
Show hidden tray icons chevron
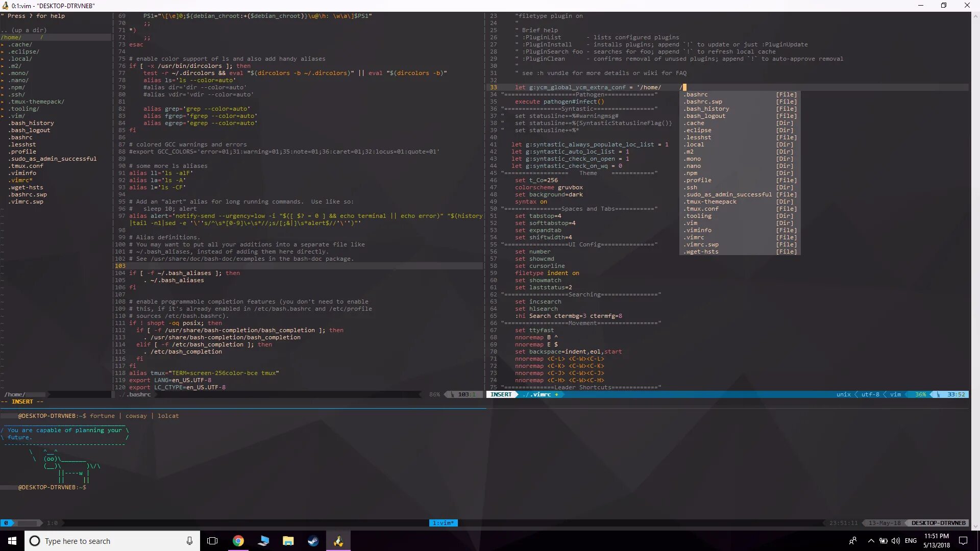871,541
